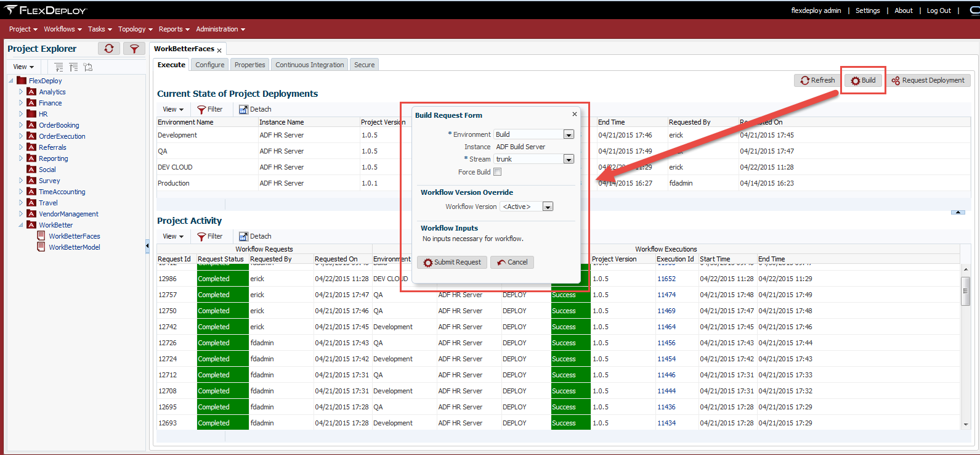The image size is (980, 455).
Task: Close the WorkBetterFaces tab
Action: (x=219, y=51)
